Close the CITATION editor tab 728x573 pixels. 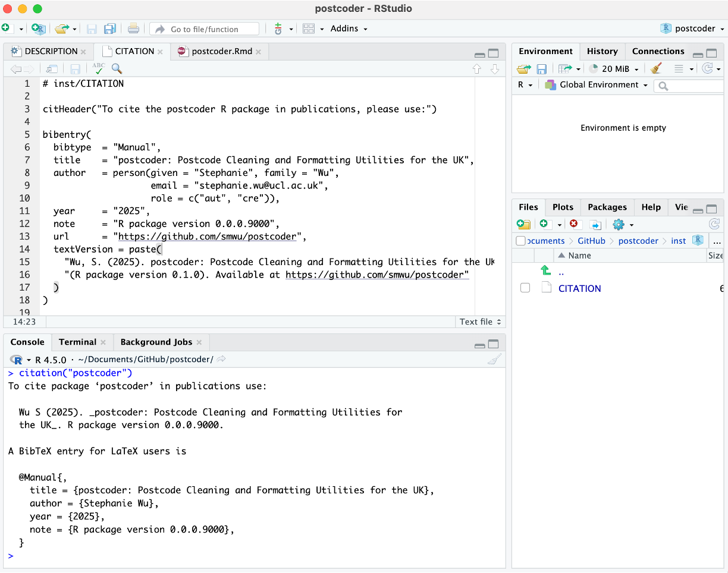pos(160,52)
